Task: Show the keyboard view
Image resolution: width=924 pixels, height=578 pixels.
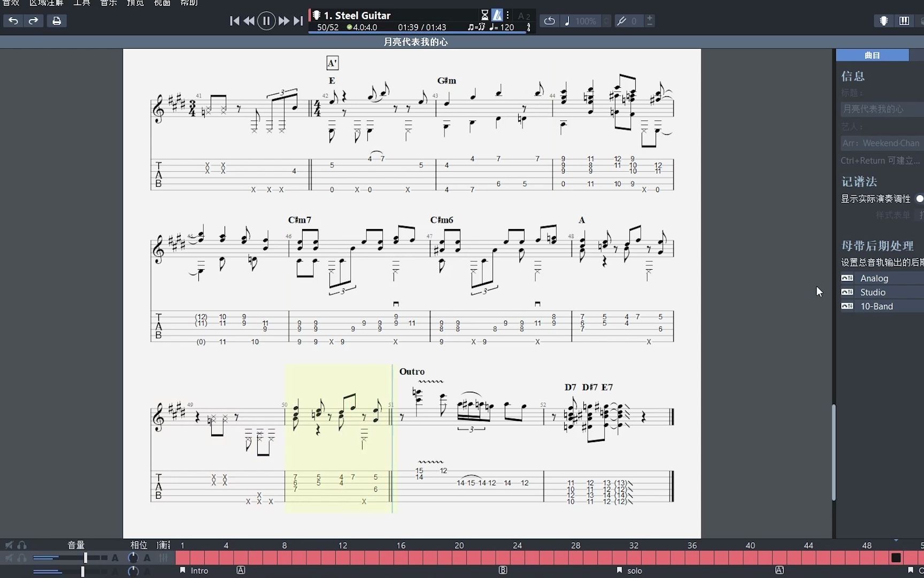Action: [x=904, y=21]
